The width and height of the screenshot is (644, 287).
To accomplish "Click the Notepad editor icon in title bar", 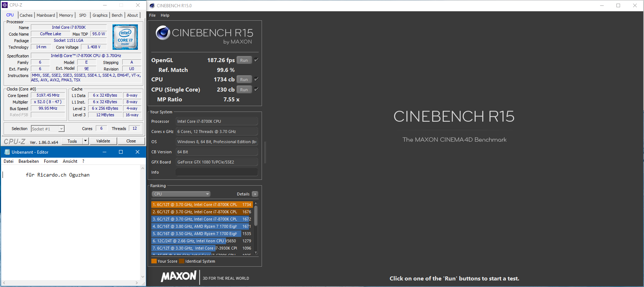I will point(7,152).
